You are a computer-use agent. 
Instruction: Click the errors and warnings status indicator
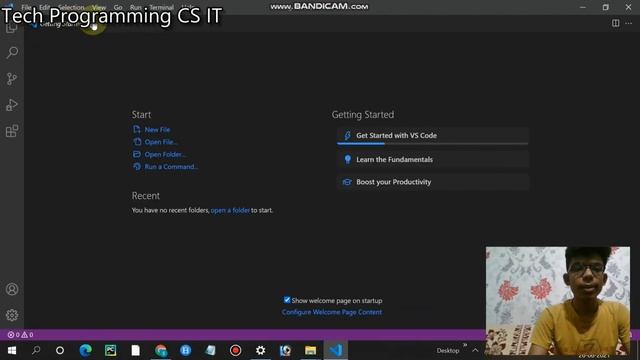pyautogui.click(x=20, y=335)
